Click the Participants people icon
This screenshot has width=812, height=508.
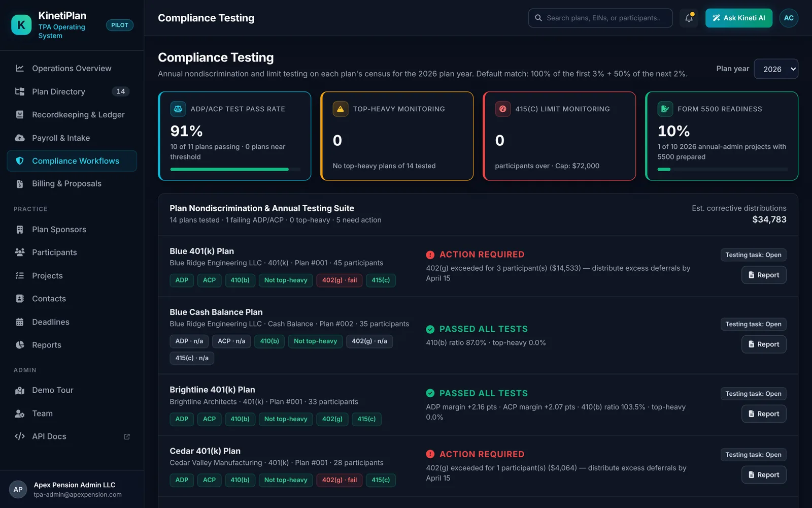pos(20,252)
